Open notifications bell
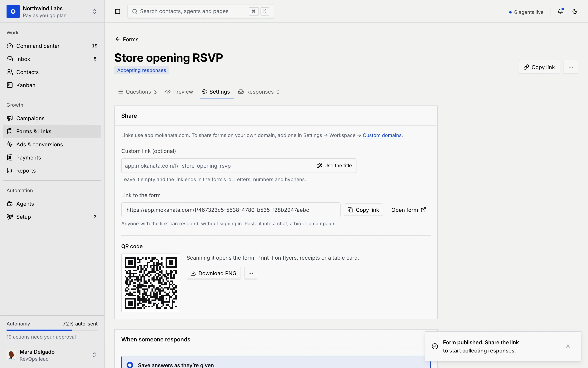The height and width of the screenshot is (368, 588). 560,11
